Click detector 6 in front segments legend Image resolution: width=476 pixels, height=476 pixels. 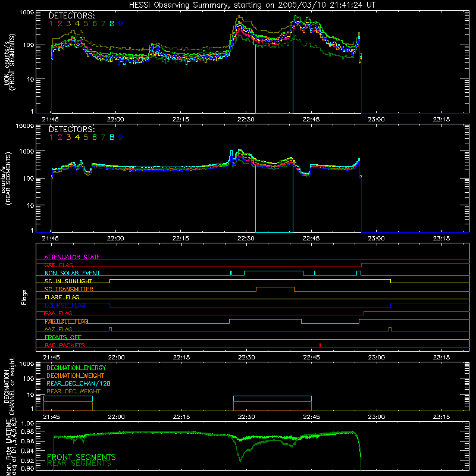tap(95, 24)
